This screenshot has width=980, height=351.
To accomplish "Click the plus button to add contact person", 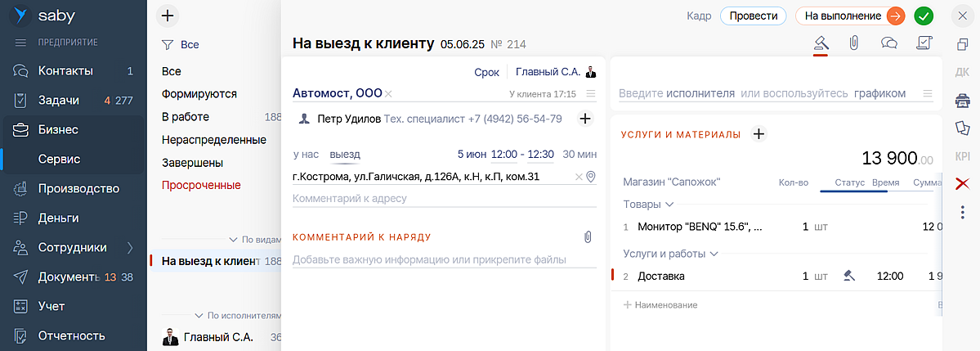I will pyautogui.click(x=585, y=119).
